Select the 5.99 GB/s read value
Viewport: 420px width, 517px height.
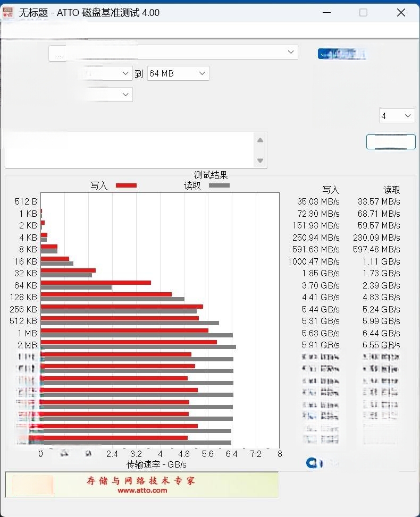coord(381,321)
